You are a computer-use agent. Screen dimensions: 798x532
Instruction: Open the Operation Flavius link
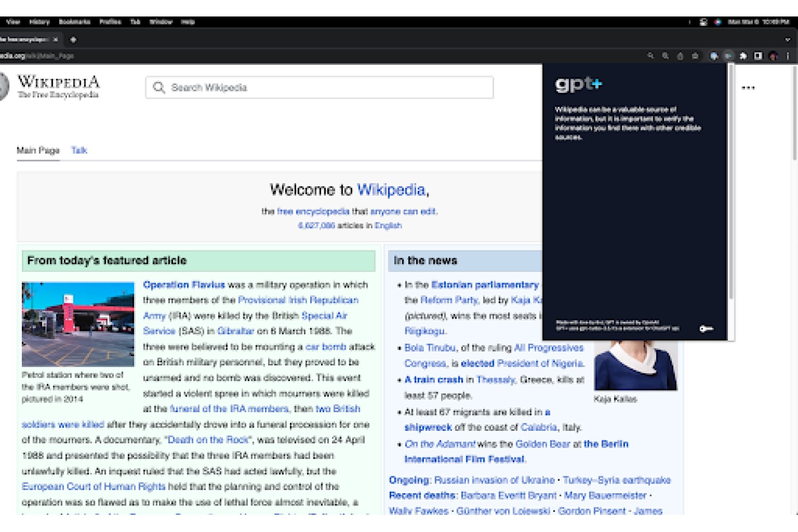(184, 285)
